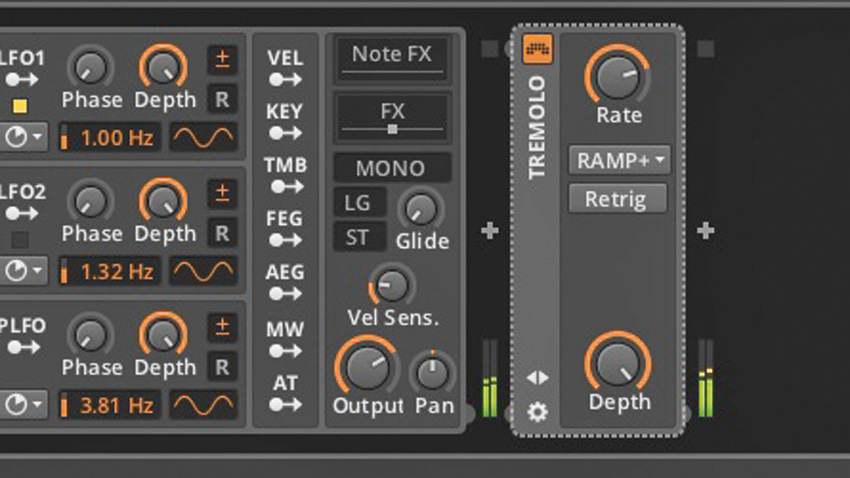Click the Glide knob
Image resolution: width=850 pixels, height=478 pixels.
[421, 209]
